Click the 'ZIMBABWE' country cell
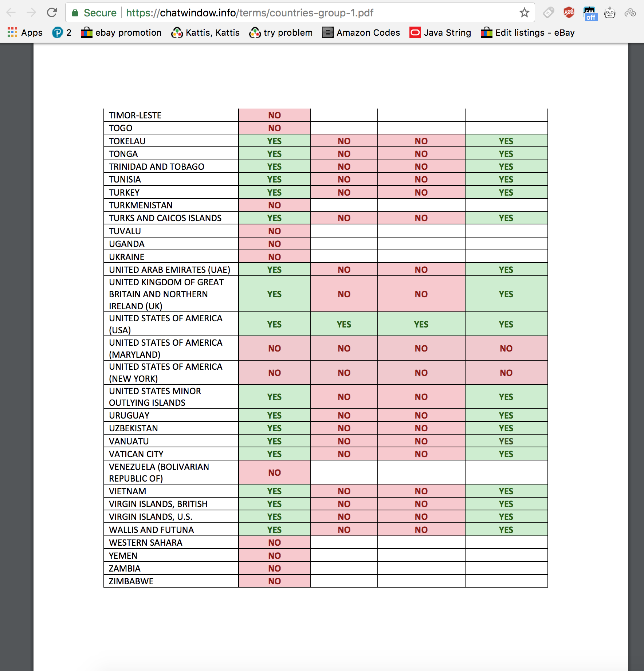The height and width of the screenshot is (671, 644). 171,581
